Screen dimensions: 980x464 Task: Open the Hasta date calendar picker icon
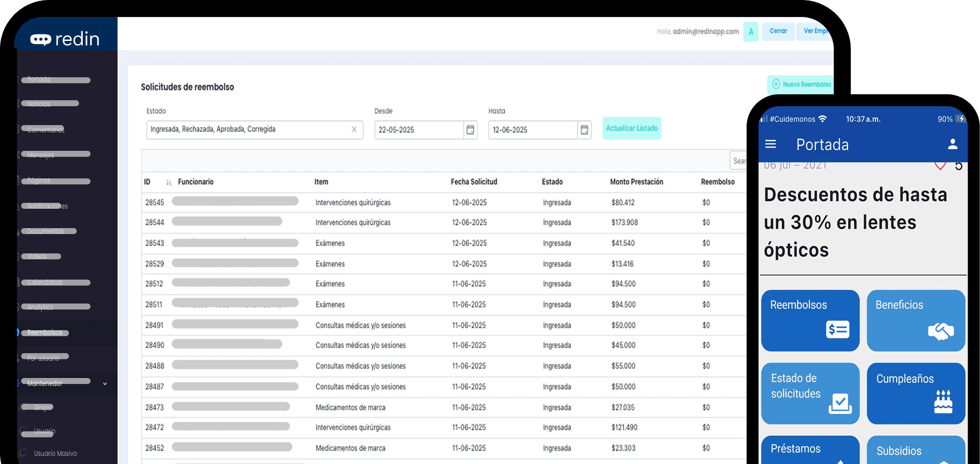[584, 130]
